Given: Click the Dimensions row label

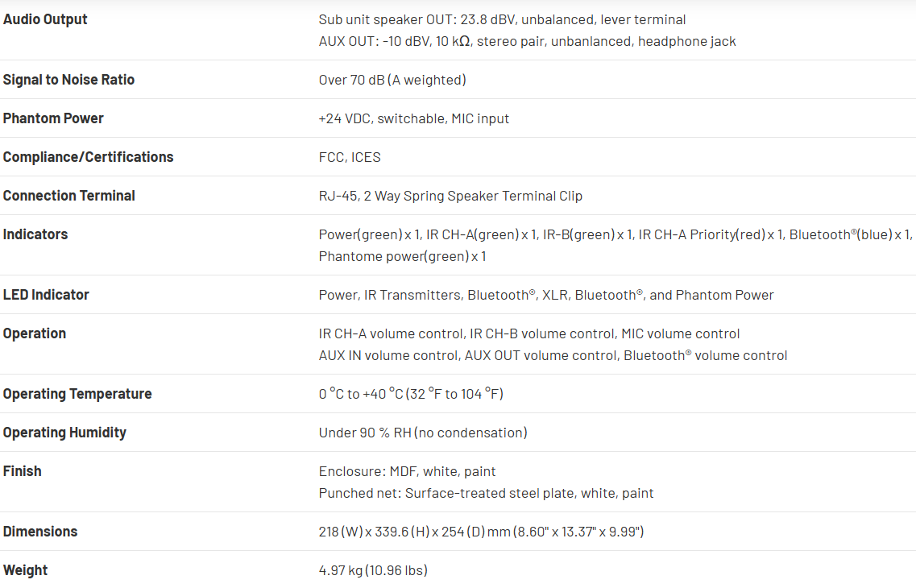Looking at the screenshot, I should [x=40, y=532].
